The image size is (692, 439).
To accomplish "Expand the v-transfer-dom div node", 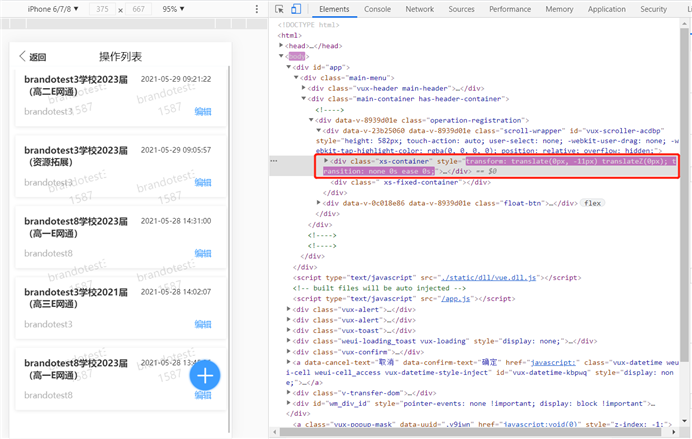I will click(x=289, y=393).
